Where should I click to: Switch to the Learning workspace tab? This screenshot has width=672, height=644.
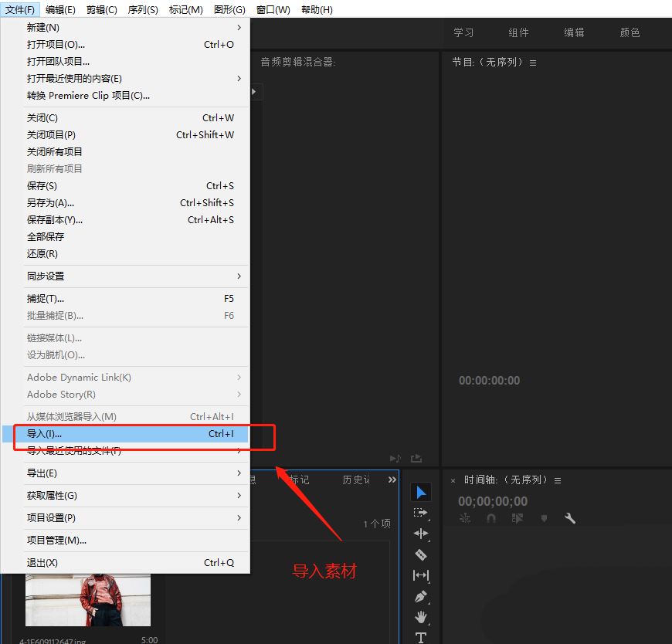pyautogui.click(x=463, y=32)
